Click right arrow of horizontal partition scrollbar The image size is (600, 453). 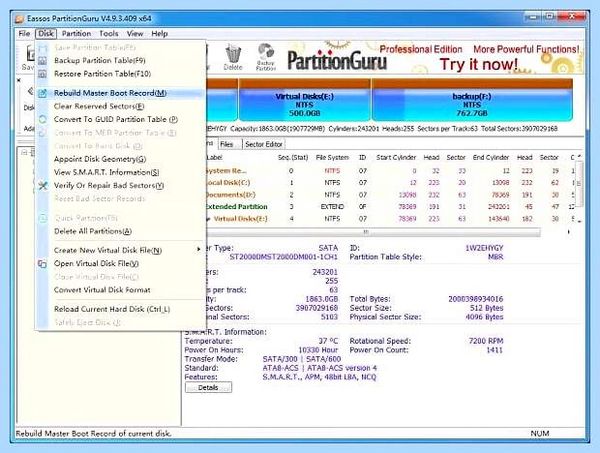[569, 232]
